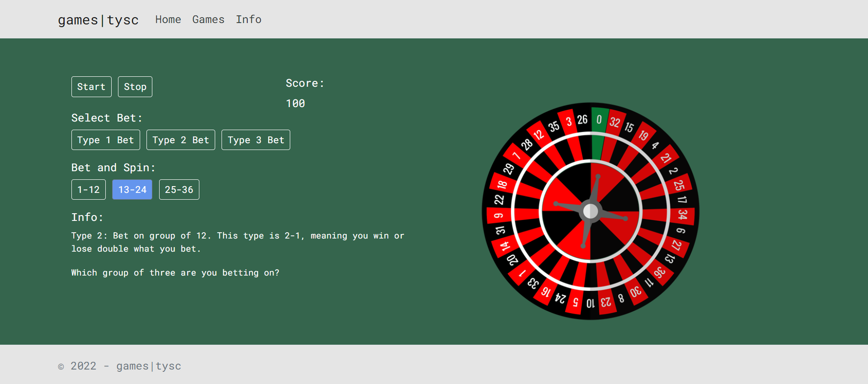Bet on the 1-12 group
Screen dimensions: 868x384
pyautogui.click(x=89, y=190)
